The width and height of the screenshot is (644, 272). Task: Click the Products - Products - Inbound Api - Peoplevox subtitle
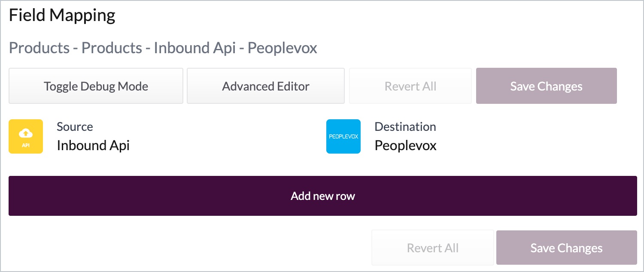163,48
